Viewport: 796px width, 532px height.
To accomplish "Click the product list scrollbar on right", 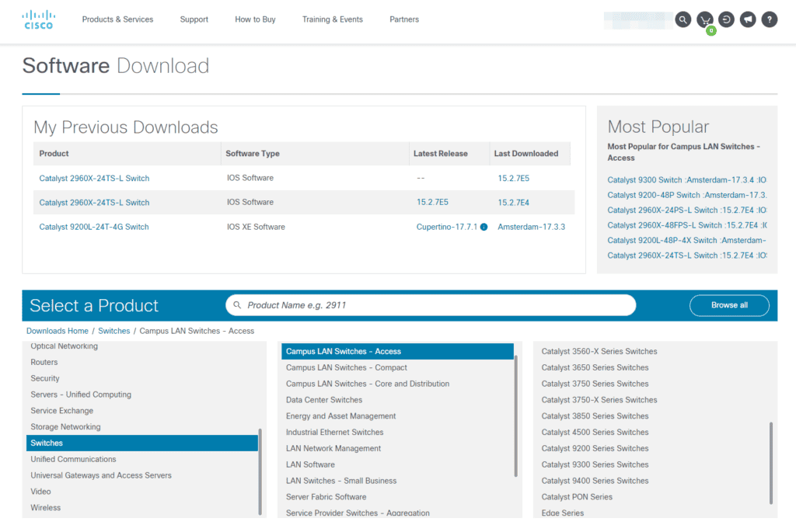I will coord(771,462).
